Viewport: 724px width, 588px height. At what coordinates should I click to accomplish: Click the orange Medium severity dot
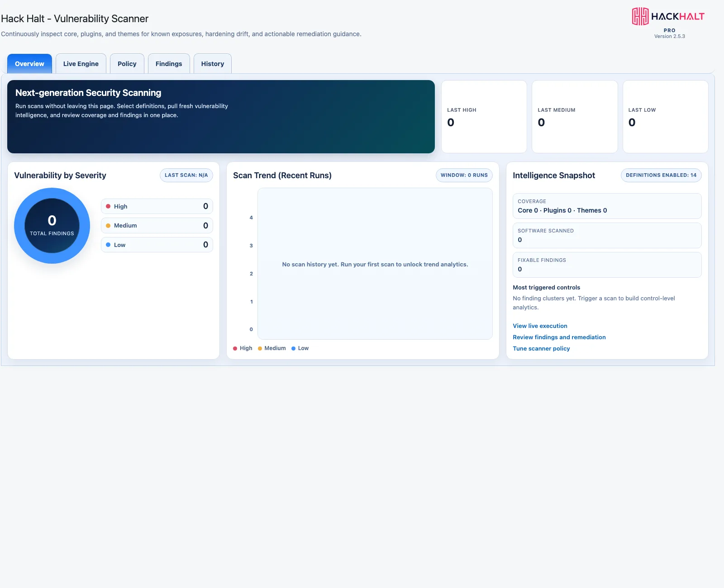point(108,226)
